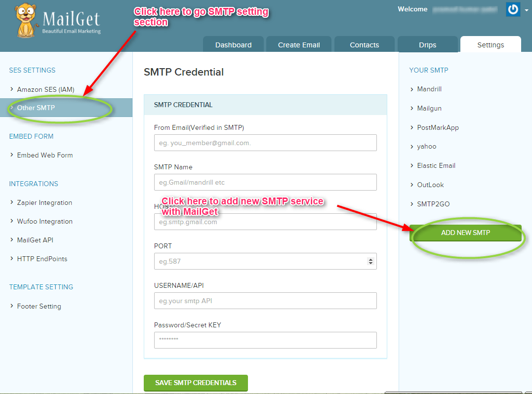Image resolution: width=532 pixels, height=394 pixels.
Task: Open the account dropdown arrow beside power icon
Action: (526, 10)
